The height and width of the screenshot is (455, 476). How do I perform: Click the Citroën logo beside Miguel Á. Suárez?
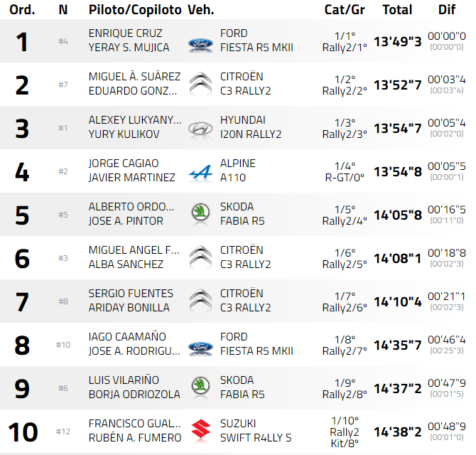click(200, 85)
